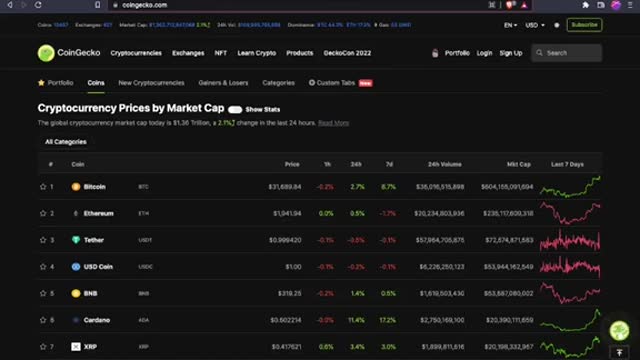Viewport: 640px width, 360px height.
Task: Click the browser profile avatar
Action: pos(616,5)
